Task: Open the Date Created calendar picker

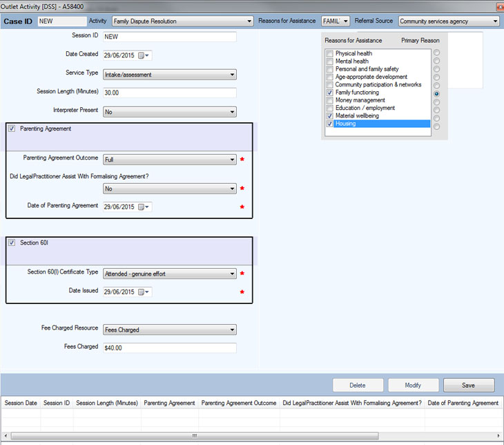Action: point(144,55)
